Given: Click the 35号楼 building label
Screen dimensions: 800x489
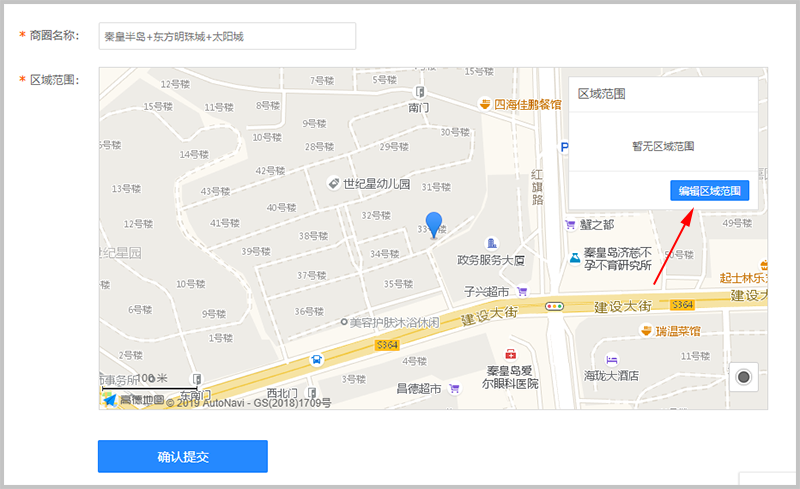Looking at the screenshot, I should 398,284.
